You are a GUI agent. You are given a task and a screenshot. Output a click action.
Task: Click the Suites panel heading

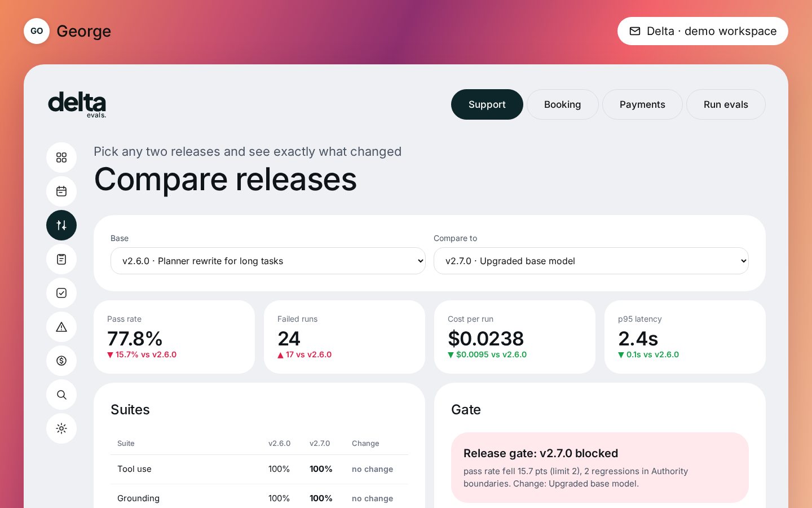tap(130, 409)
